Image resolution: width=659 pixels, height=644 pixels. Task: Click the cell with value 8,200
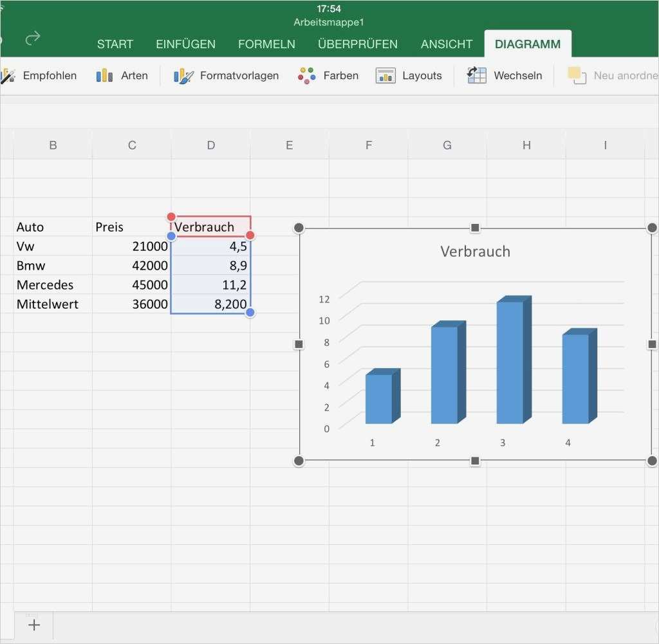pos(211,304)
